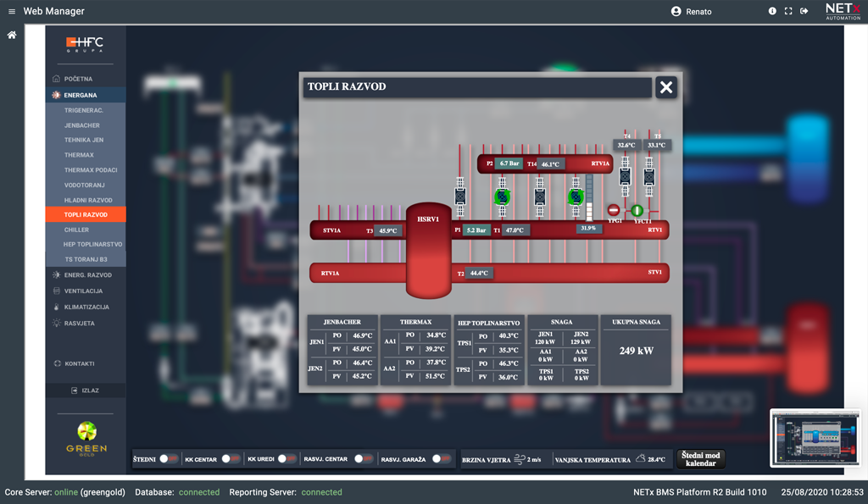Open the hamburger menu icon
868x504 pixels.
[x=12, y=12]
